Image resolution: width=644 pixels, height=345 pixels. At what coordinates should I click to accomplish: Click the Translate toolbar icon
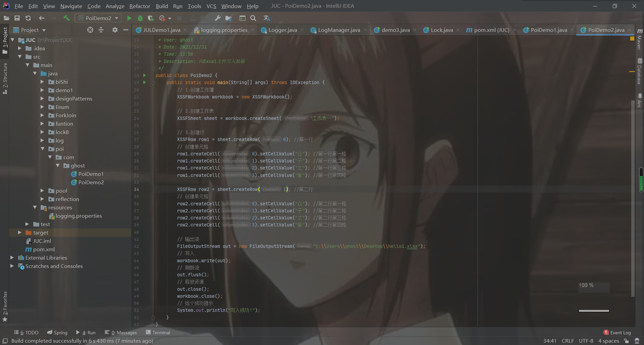point(267,18)
